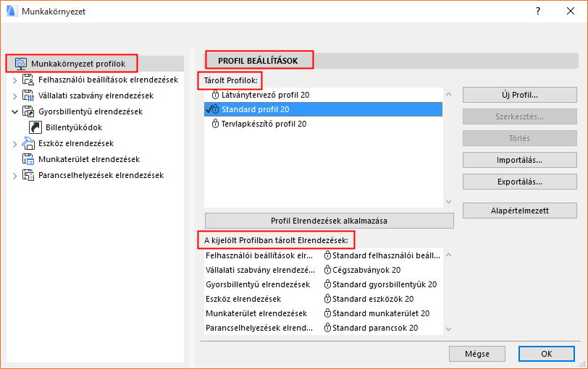
Task: Expand Parancselhelyezések elrendezések tree node
Action: click(x=14, y=175)
